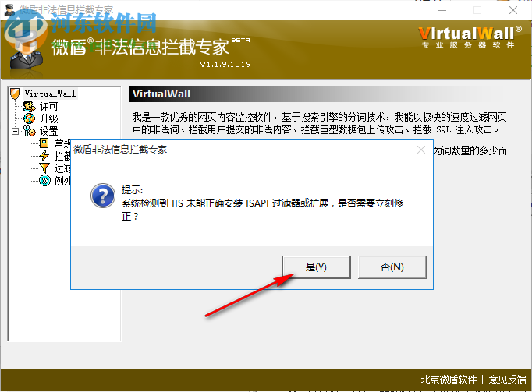Open the 升级 tree item

pos(49,118)
